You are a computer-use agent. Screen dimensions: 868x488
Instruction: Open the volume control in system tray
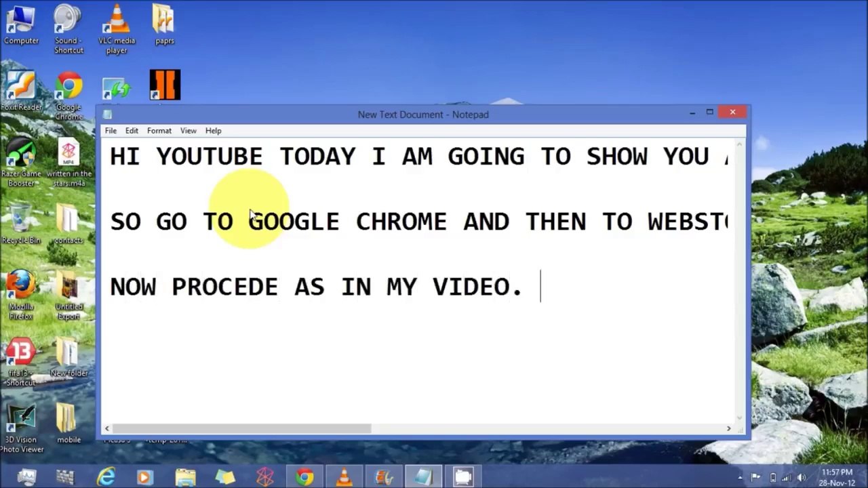coord(802,477)
